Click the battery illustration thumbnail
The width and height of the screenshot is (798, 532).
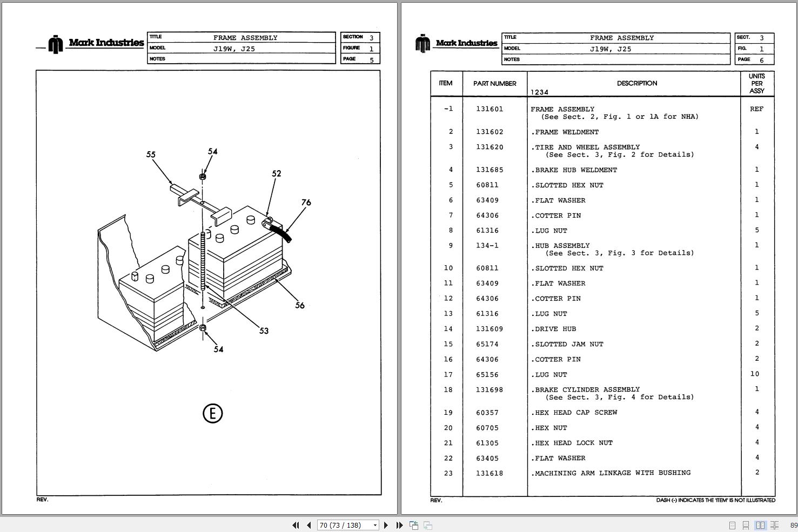pyautogui.click(x=195, y=278)
